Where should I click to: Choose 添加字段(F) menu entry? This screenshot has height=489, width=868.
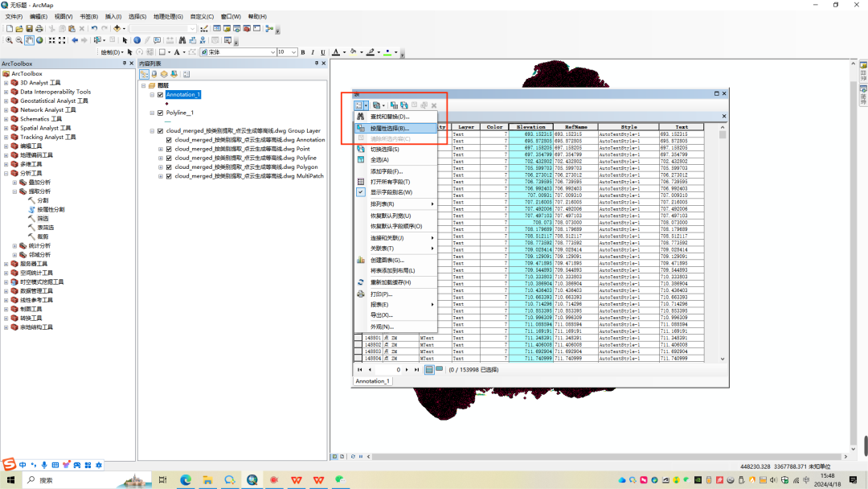click(x=395, y=171)
